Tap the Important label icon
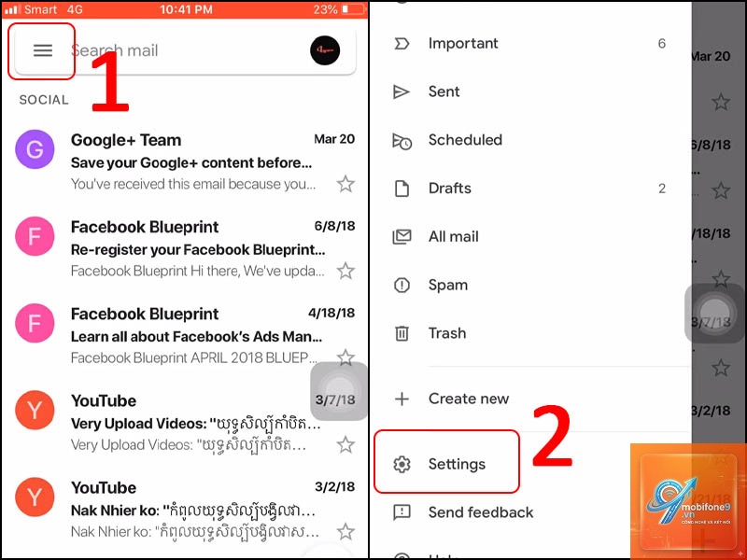This screenshot has height=560, width=747. [x=402, y=44]
